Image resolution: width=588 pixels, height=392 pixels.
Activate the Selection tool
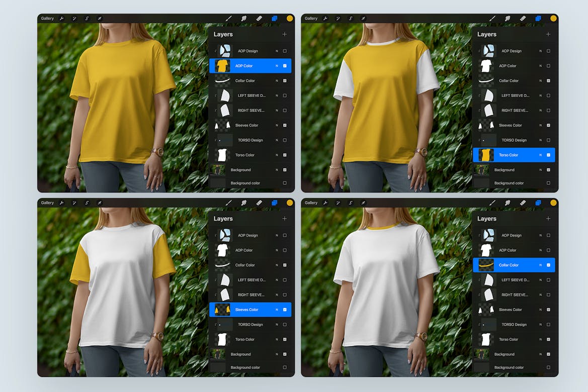pyautogui.click(x=87, y=18)
